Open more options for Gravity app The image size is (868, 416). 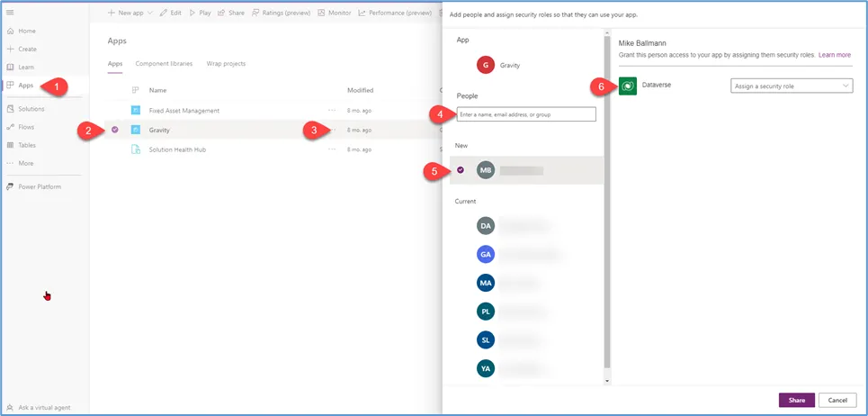coord(332,130)
